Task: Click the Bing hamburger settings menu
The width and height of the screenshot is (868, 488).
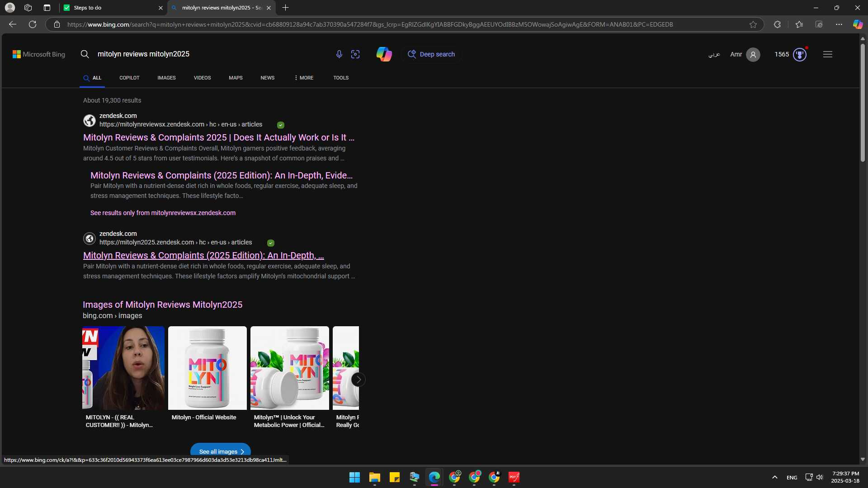Action: point(828,54)
